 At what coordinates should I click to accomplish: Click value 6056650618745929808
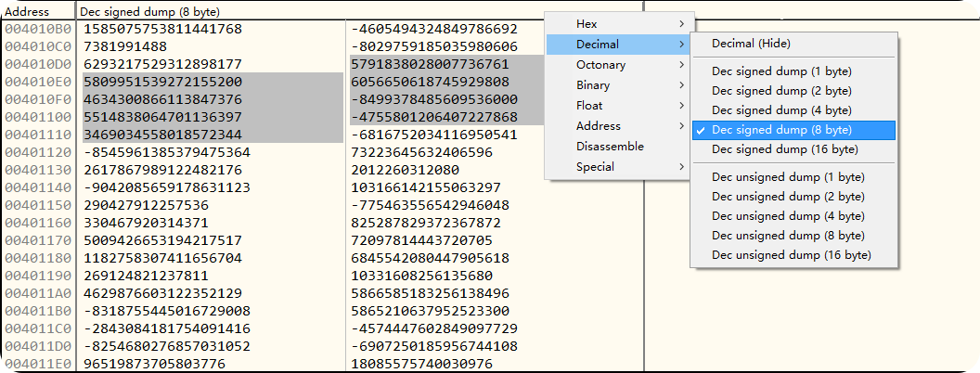click(x=430, y=82)
